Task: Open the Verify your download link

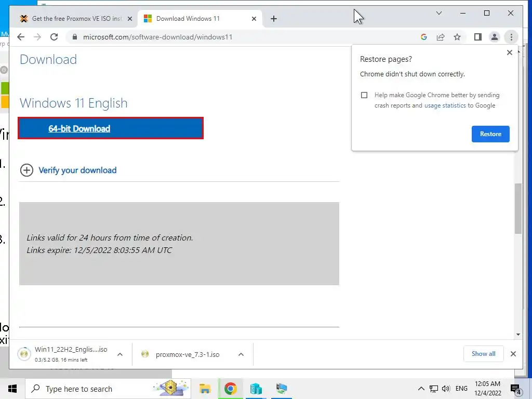Action: (77, 170)
